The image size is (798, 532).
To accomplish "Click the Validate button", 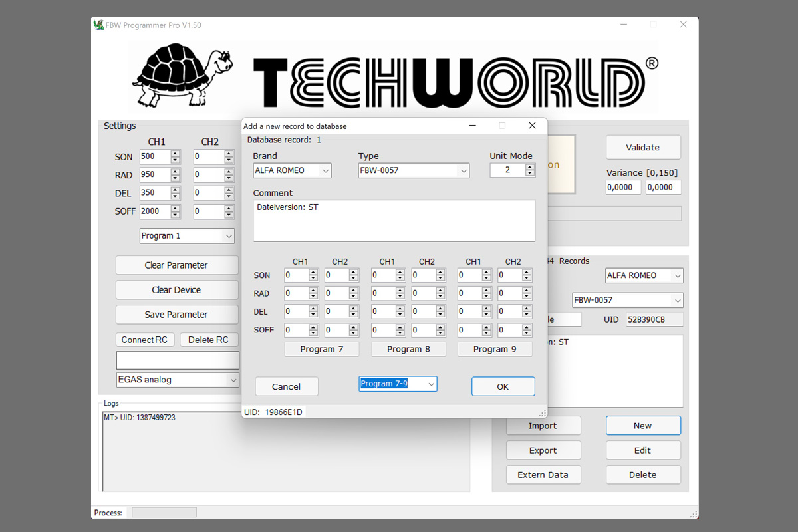I will (x=643, y=148).
